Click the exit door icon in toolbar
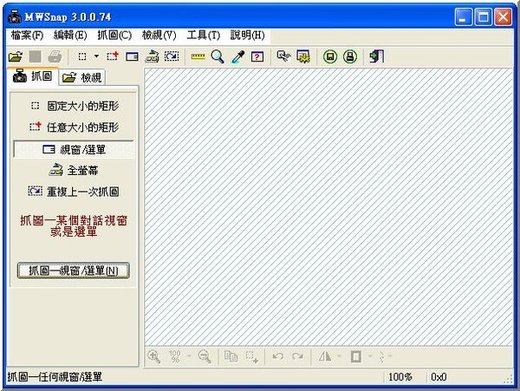 [x=377, y=57]
